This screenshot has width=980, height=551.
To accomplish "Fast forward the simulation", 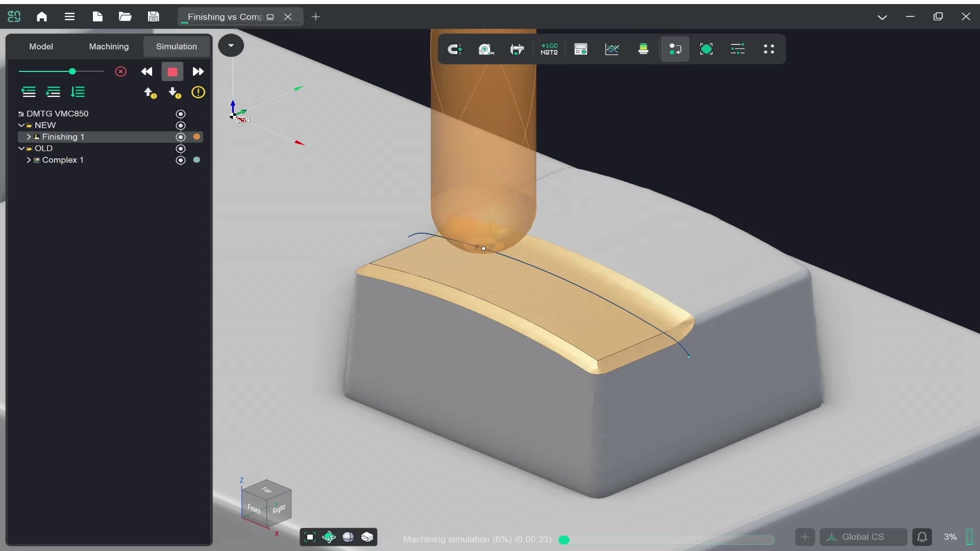I will click(198, 71).
